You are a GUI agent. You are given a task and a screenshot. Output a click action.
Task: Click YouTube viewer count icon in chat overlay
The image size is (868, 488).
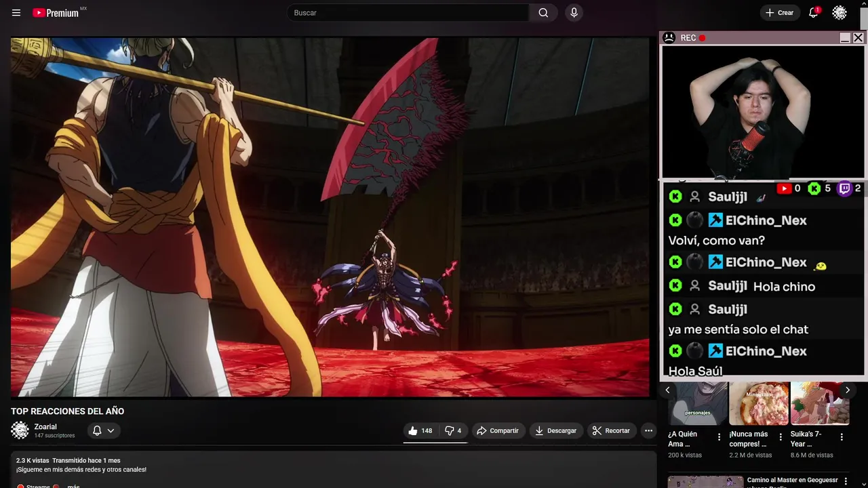pyautogui.click(x=784, y=188)
